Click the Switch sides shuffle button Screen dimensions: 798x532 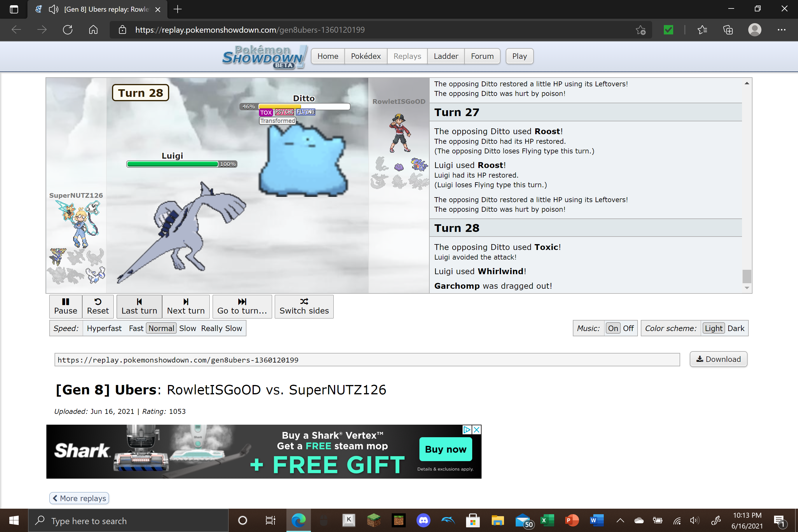click(304, 306)
